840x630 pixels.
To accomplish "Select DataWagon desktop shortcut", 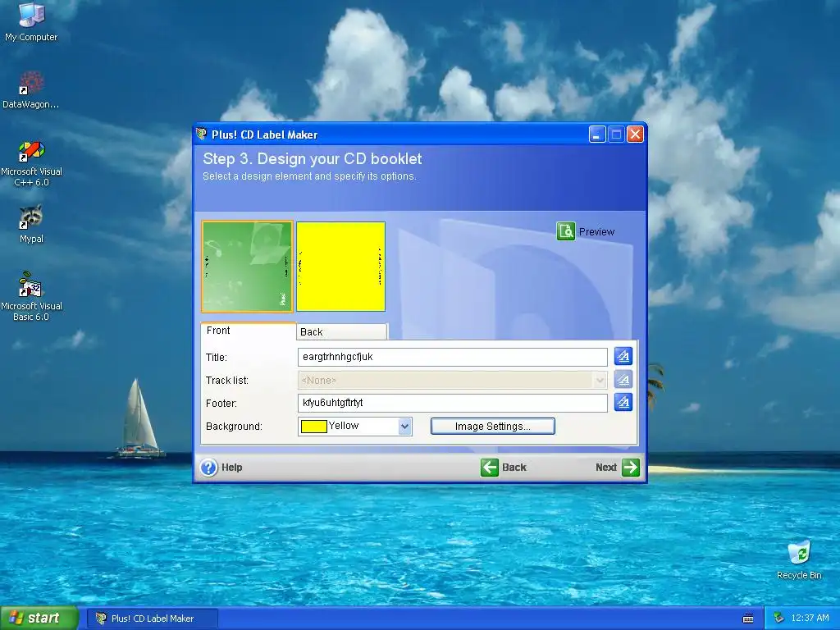I will (x=31, y=89).
